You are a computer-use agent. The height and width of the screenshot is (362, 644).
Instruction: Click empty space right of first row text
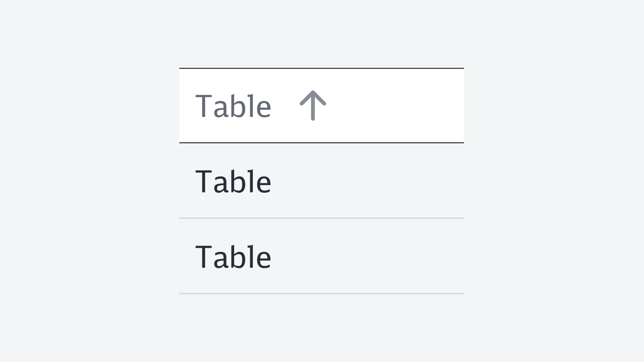[x=369, y=181]
